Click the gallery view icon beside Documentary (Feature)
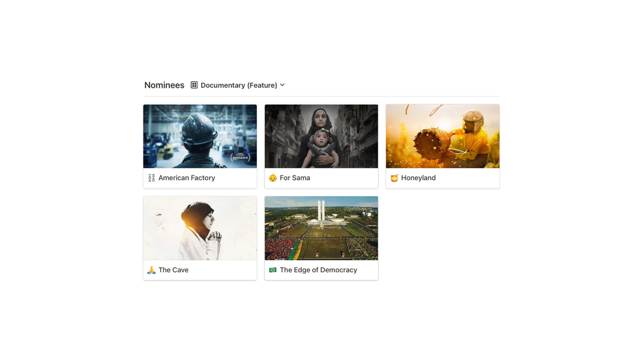Viewport: 644px width, 362px height. [x=194, y=85]
